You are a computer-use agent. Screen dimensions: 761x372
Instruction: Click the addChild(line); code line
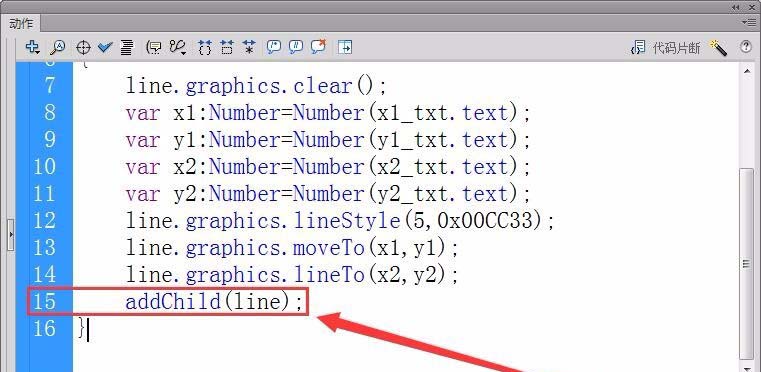point(215,302)
